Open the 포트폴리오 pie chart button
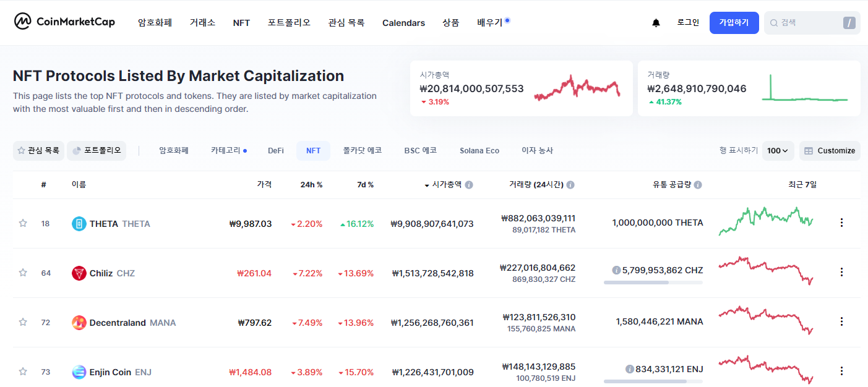Image resolution: width=868 pixels, height=387 pixels. click(97, 150)
